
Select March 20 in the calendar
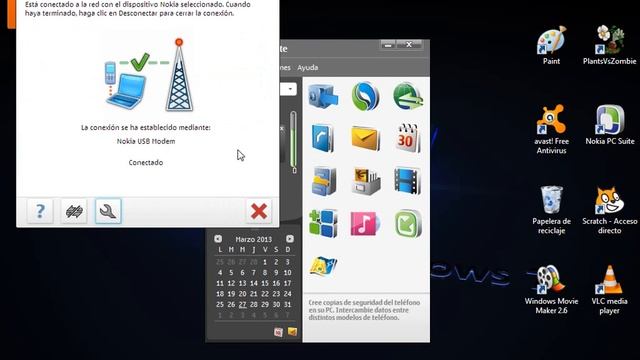click(242, 294)
